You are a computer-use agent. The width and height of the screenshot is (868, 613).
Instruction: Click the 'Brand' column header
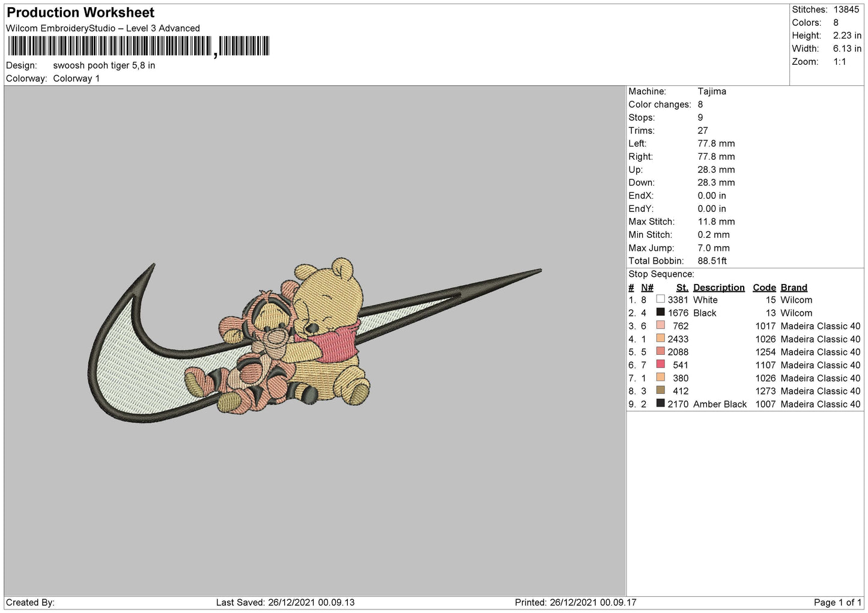794,288
